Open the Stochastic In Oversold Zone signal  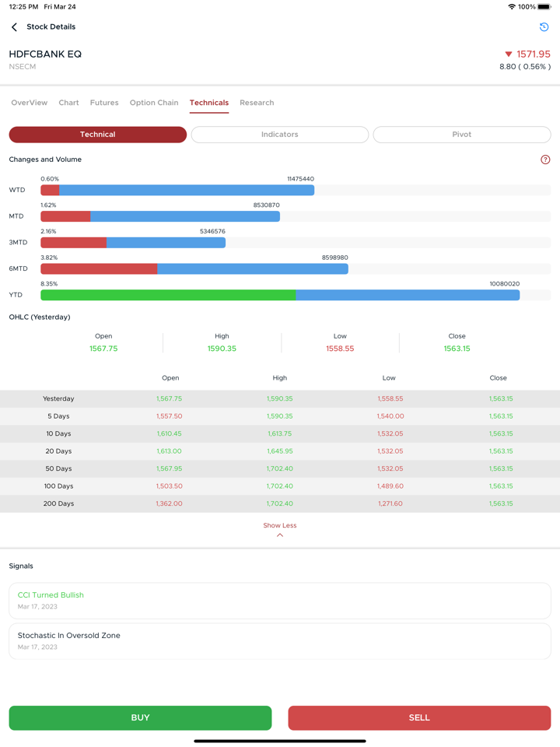[x=280, y=641]
